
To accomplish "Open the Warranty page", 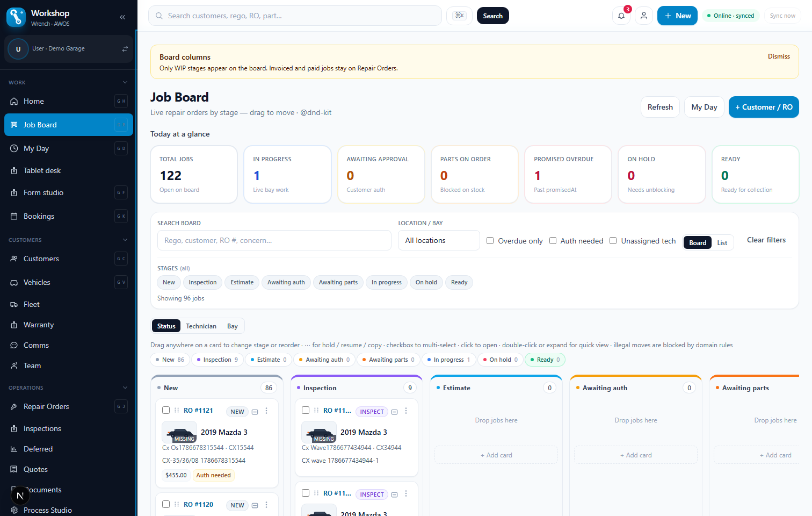I will click(69, 325).
